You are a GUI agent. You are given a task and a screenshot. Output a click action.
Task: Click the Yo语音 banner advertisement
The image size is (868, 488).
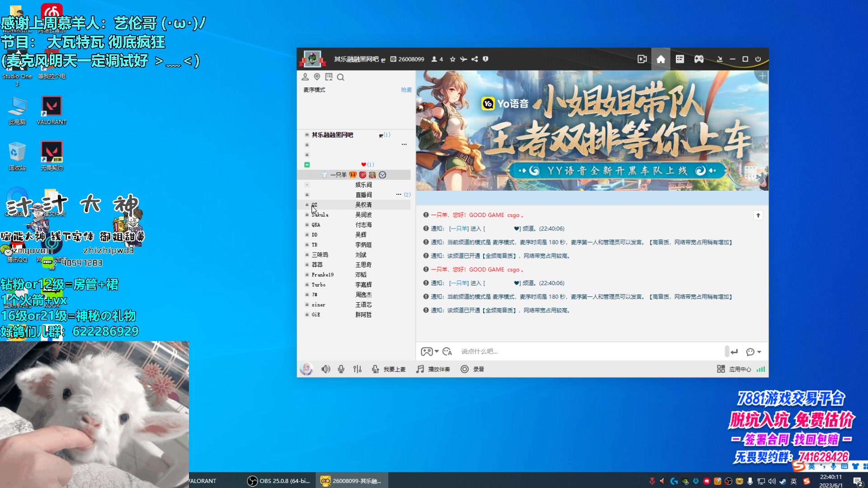[x=592, y=131]
